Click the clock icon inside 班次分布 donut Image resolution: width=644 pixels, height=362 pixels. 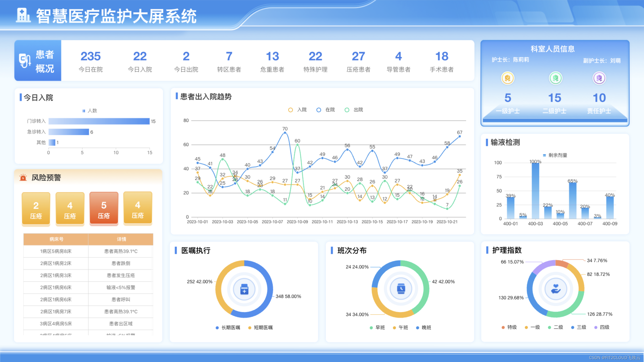pos(401,288)
